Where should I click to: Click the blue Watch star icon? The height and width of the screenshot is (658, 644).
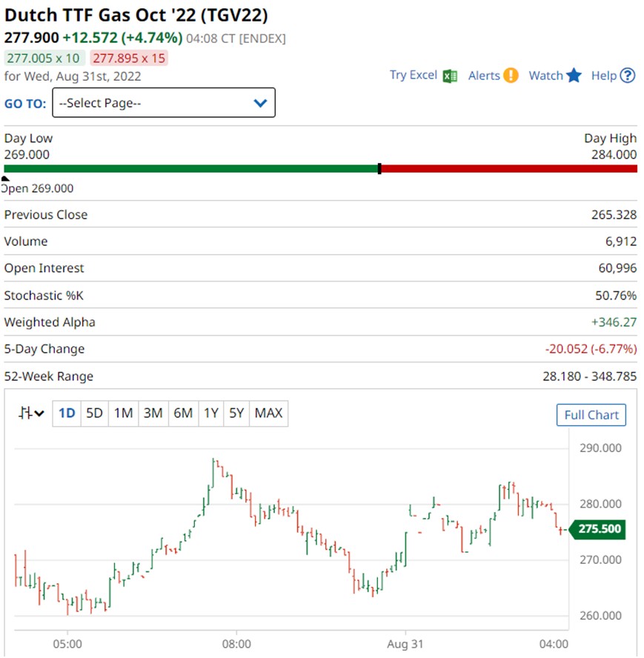click(x=574, y=76)
